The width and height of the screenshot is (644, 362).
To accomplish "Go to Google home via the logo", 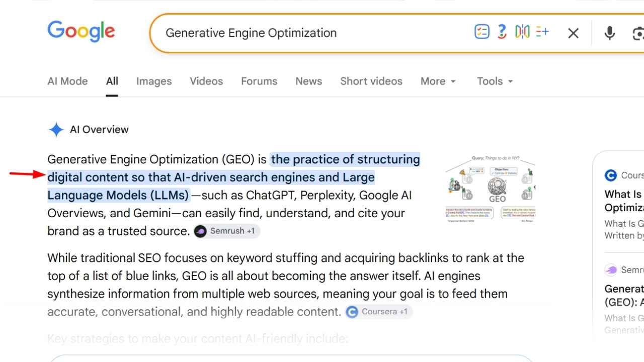I will click(81, 31).
